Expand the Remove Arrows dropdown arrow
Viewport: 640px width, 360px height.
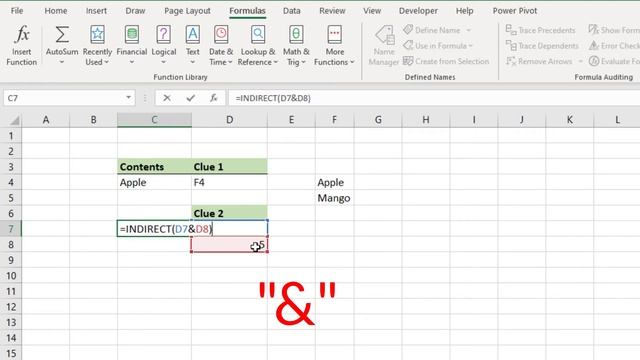(580, 61)
